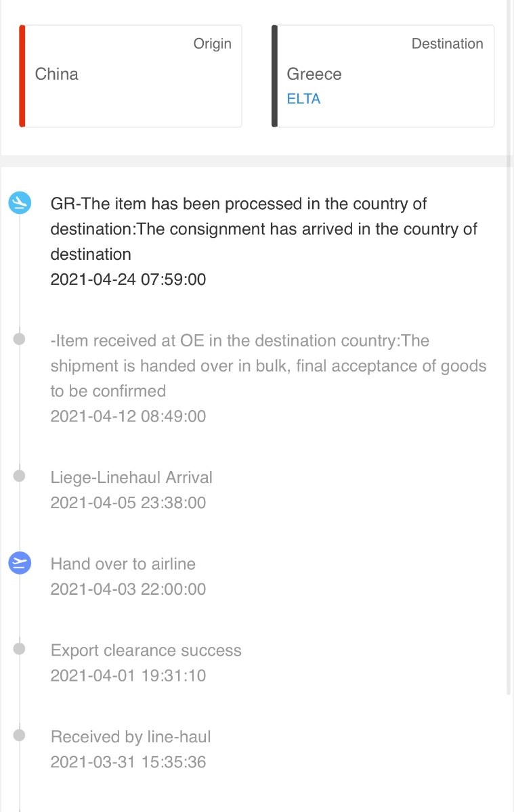Click the plane takeoff icon beside Hand over to airline
The width and height of the screenshot is (514, 812).
click(x=20, y=563)
